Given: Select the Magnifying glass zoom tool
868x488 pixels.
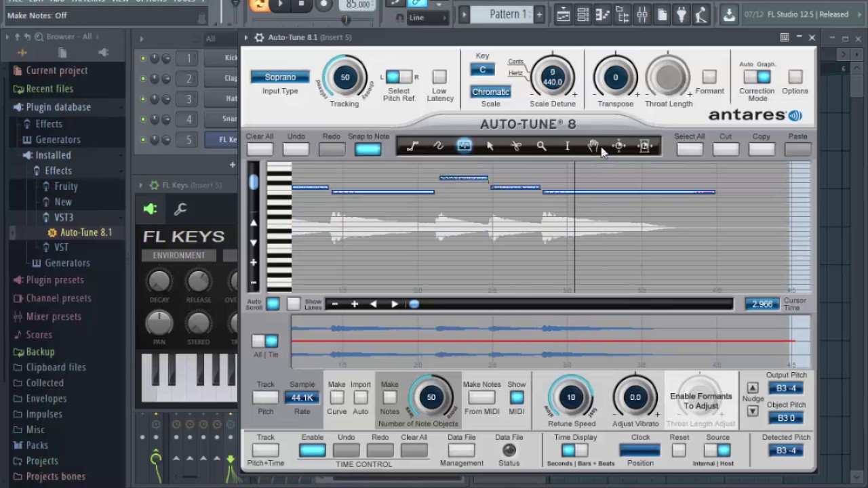Looking at the screenshot, I should 541,146.
